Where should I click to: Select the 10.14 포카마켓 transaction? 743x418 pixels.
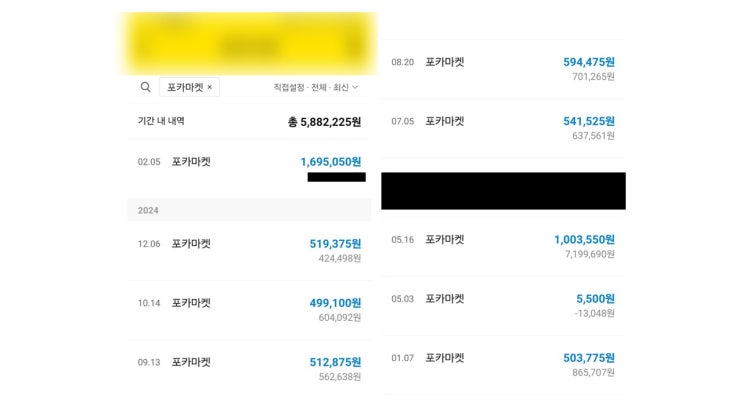191,302
